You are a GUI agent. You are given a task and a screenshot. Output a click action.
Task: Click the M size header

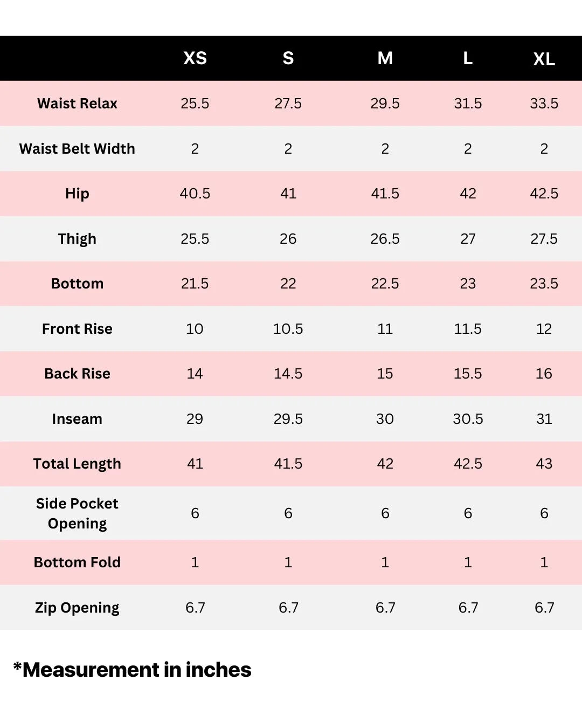[x=385, y=58]
